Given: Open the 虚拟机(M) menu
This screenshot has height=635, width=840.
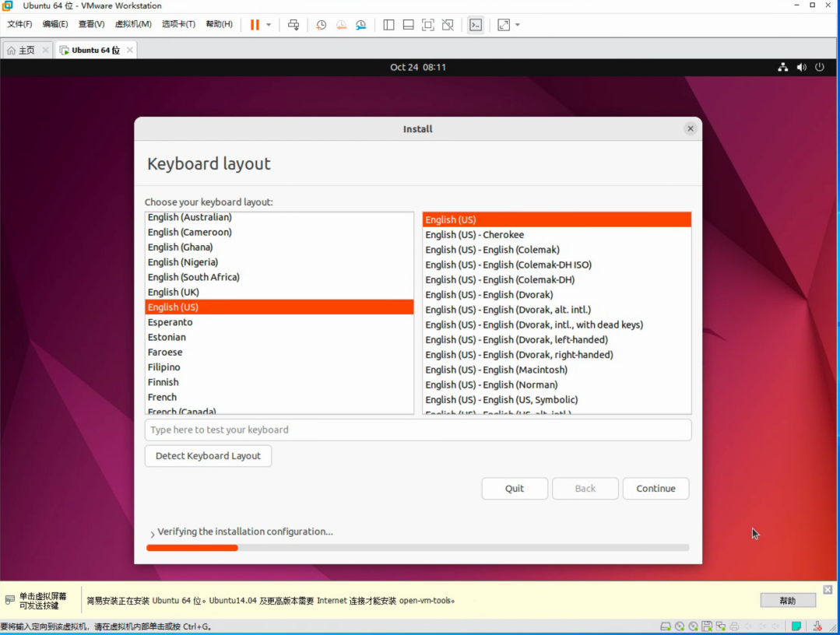Looking at the screenshot, I should [133, 24].
